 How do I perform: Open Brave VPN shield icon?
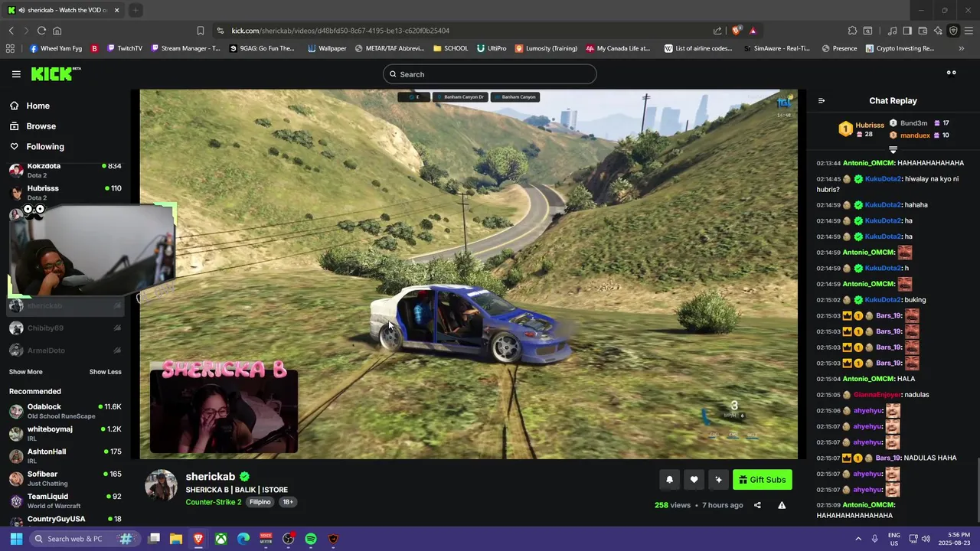(x=953, y=31)
